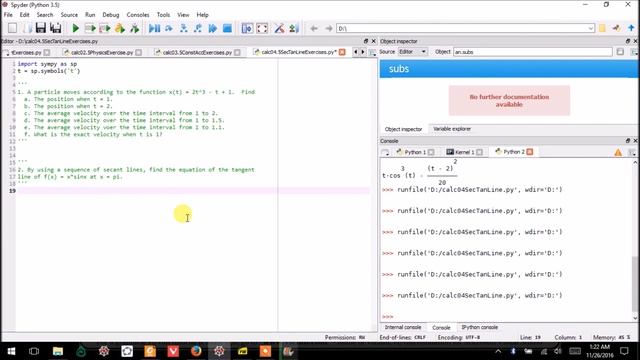Close the Python 2 console tab
The image size is (640, 360).
click(x=530, y=152)
